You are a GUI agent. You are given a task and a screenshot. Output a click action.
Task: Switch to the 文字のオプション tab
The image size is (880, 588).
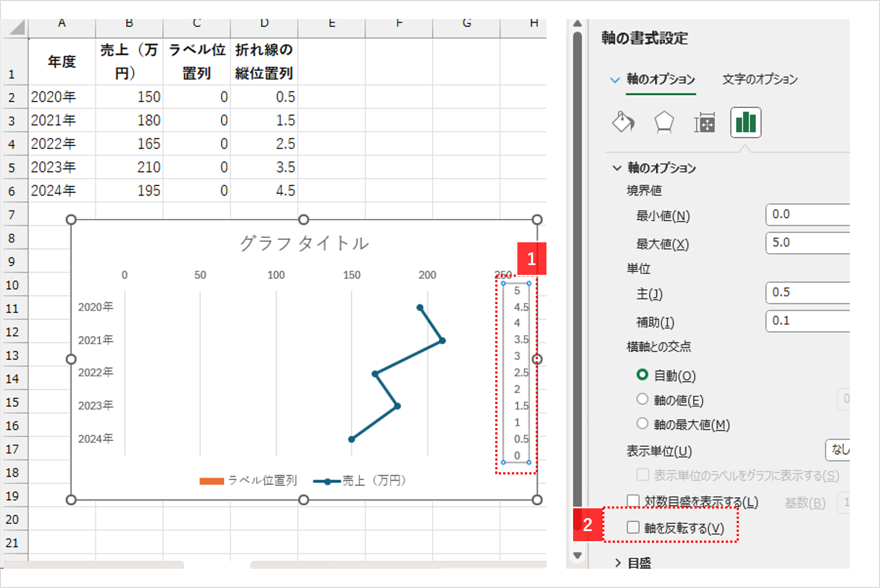(759, 79)
